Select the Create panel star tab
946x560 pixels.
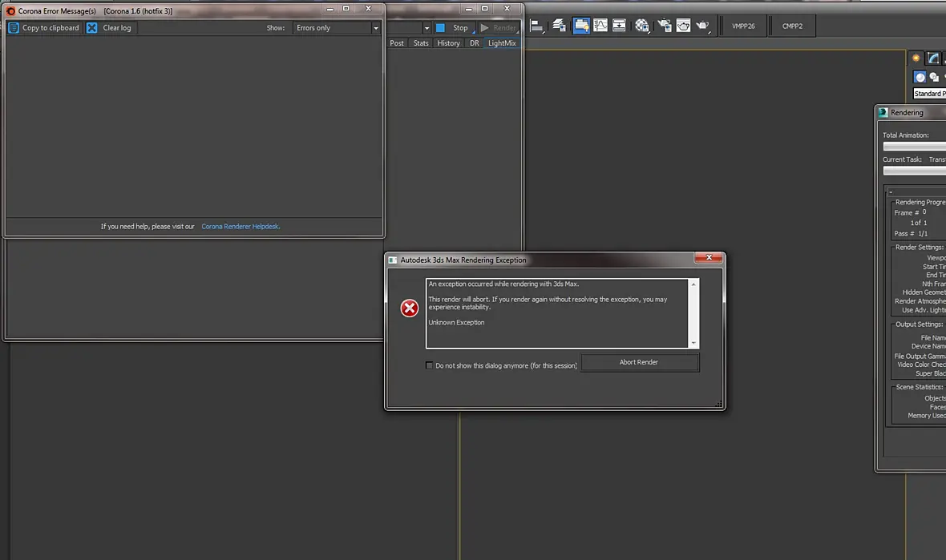pyautogui.click(x=916, y=58)
